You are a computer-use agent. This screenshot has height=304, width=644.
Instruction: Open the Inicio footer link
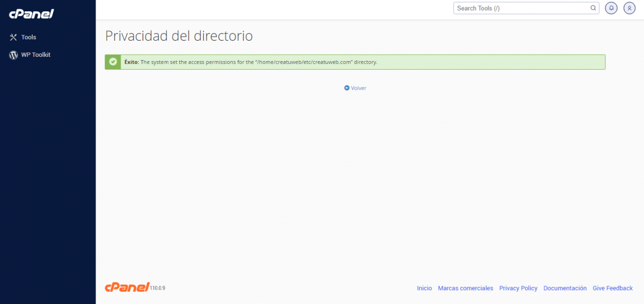pos(424,288)
